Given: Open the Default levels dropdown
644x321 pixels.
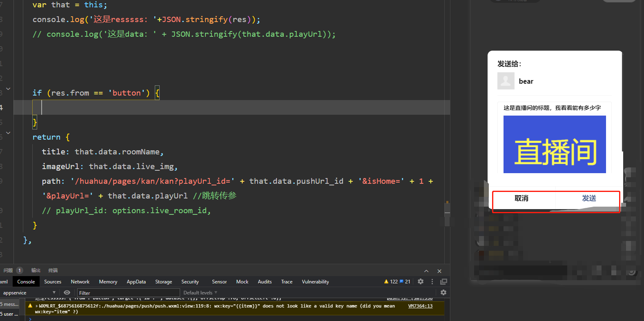Looking at the screenshot, I should coord(200,293).
